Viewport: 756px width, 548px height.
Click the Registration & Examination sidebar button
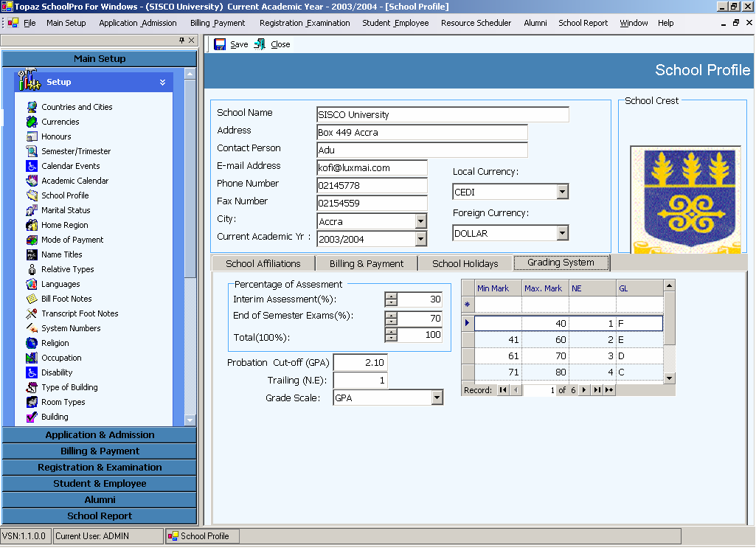(x=100, y=468)
